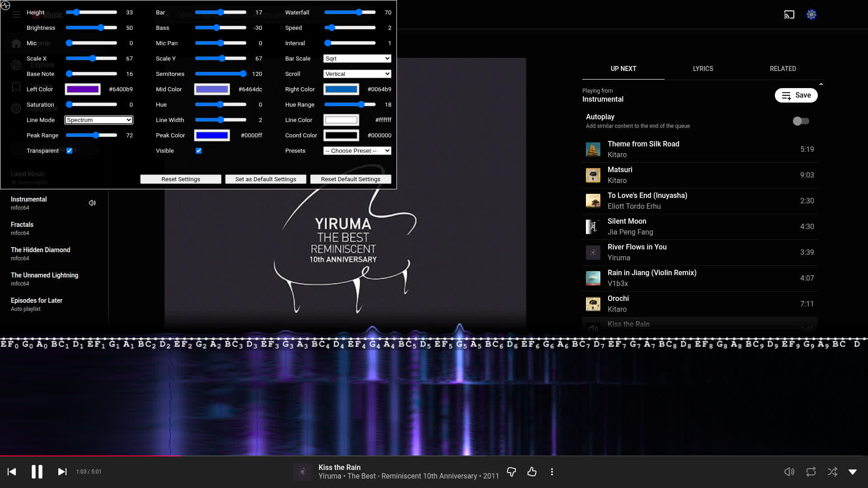Open the Scroll dropdown set to Vertical
This screenshot has height=488, width=868.
[357, 74]
